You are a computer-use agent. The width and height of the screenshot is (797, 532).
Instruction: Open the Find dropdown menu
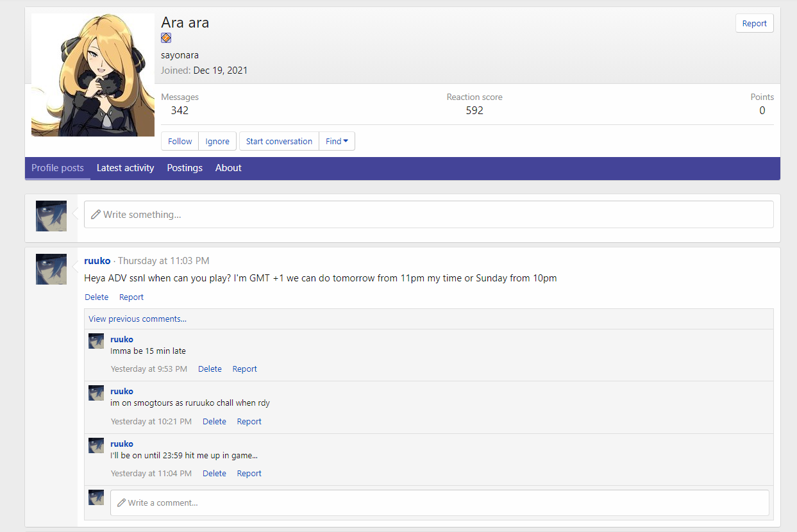(x=337, y=141)
